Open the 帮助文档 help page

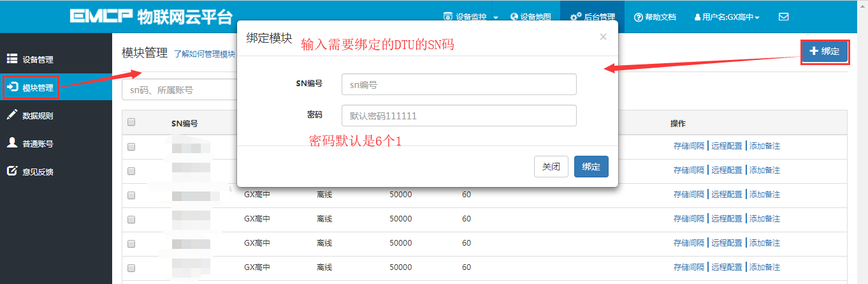pos(655,17)
